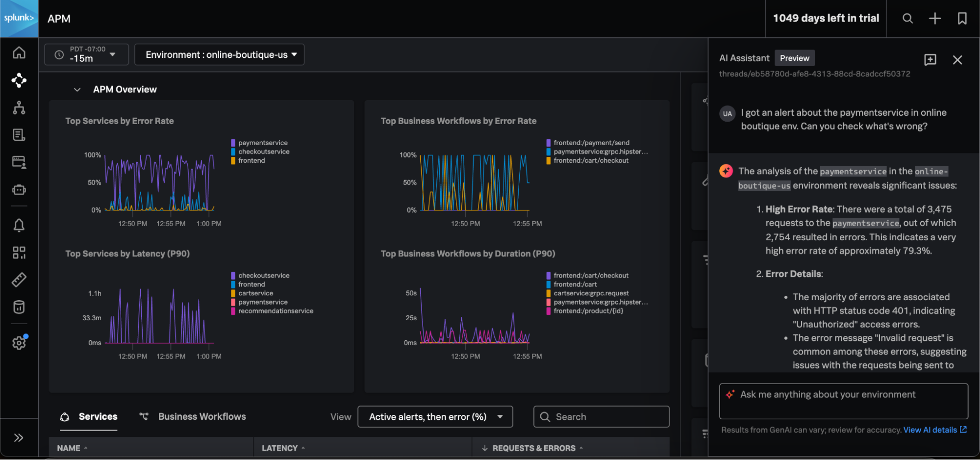Open Log Observer icon in sidebar
The height and width of the screenshot is (460, 980).
coord(19,135)
